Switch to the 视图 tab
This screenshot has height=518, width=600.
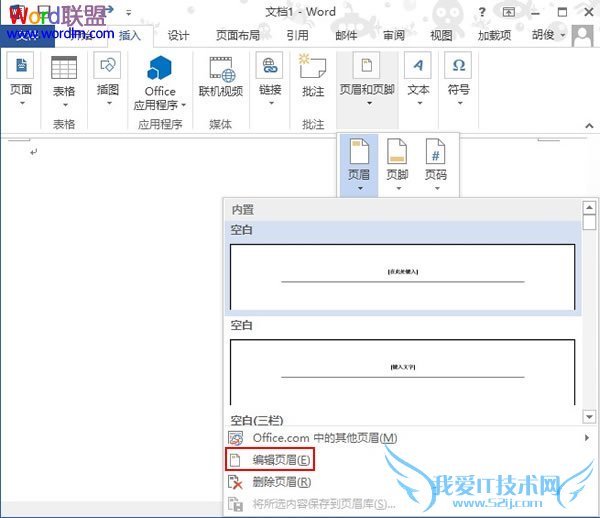click(x=441, y=36)
